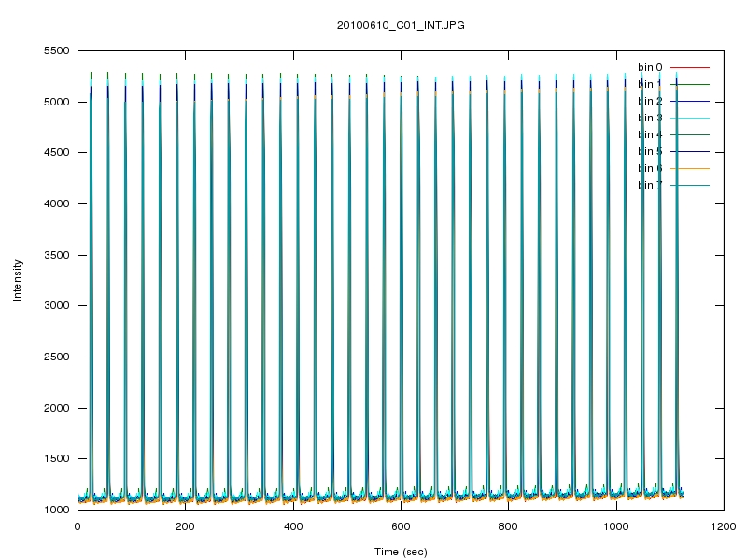Click the cyan line sample for bin 3
This screenshot has width=747, height=560.
point(690,119)
